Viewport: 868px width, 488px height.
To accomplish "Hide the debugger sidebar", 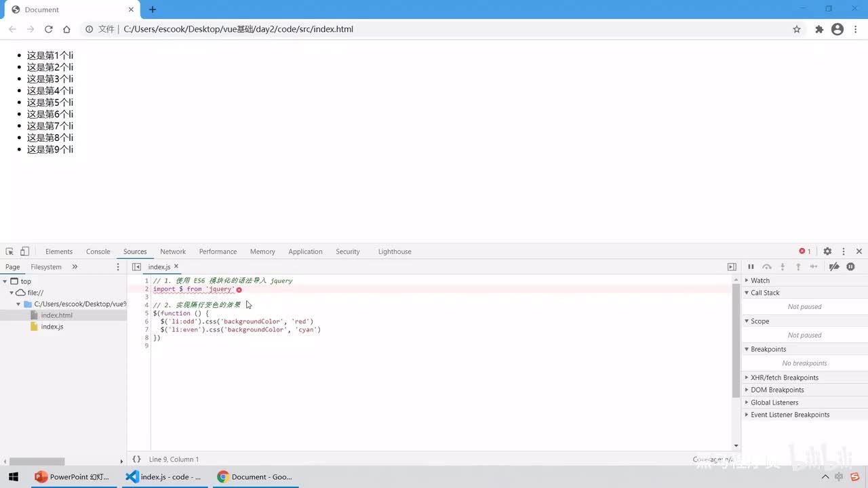I will click(x=732, y=267).
